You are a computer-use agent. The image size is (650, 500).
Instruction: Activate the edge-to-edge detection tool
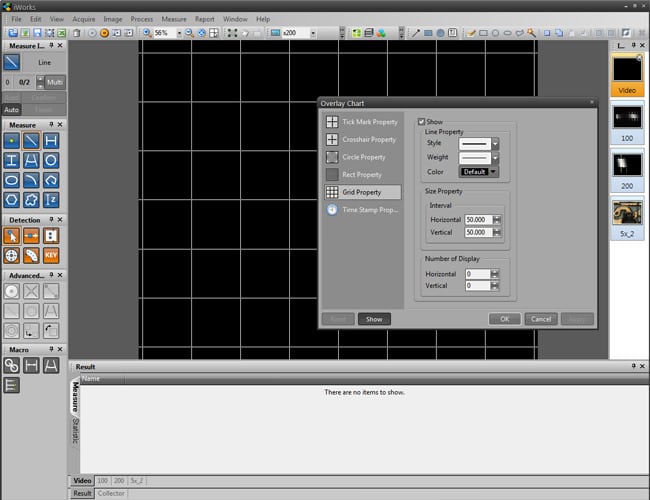coord(31,236)
